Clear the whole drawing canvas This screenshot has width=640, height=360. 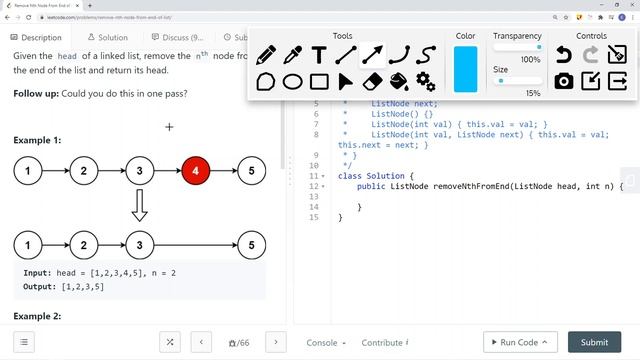(x=617, y=55)
